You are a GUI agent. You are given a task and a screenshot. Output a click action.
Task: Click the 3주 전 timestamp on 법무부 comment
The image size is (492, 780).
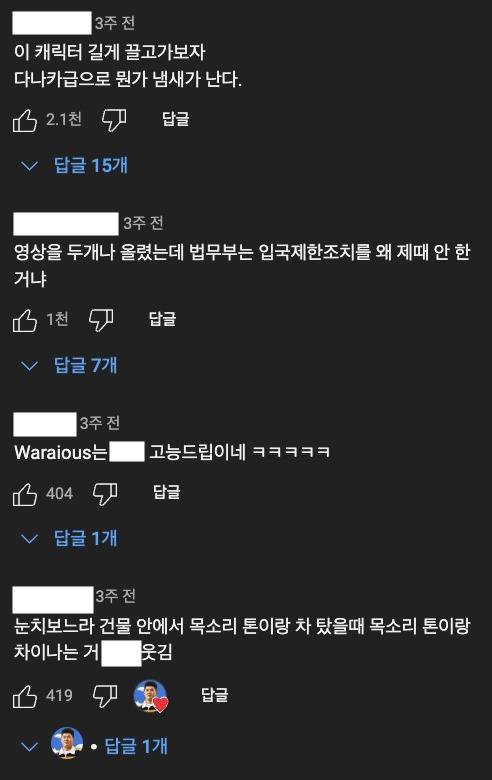(143, 223)
